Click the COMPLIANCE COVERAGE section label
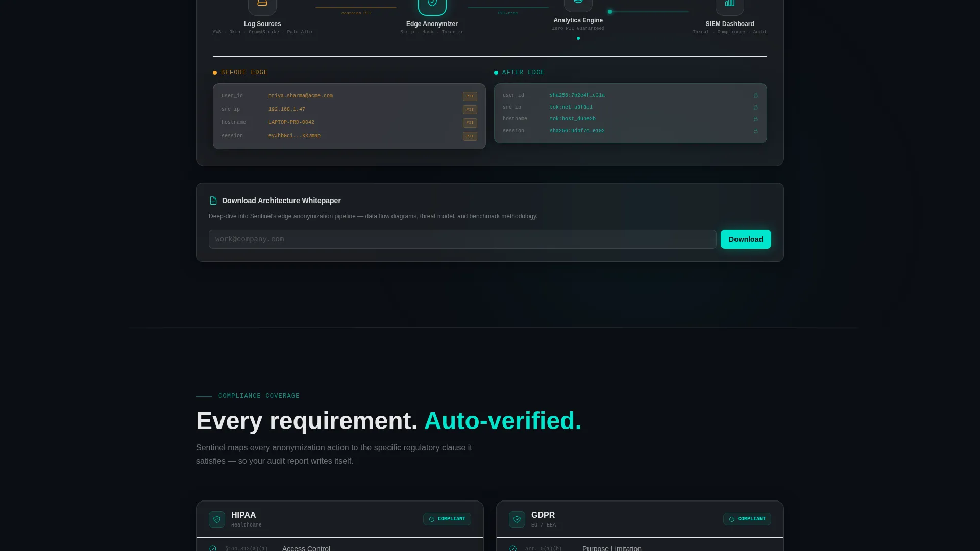The image size is (980, 551). [x=259, y=396]
